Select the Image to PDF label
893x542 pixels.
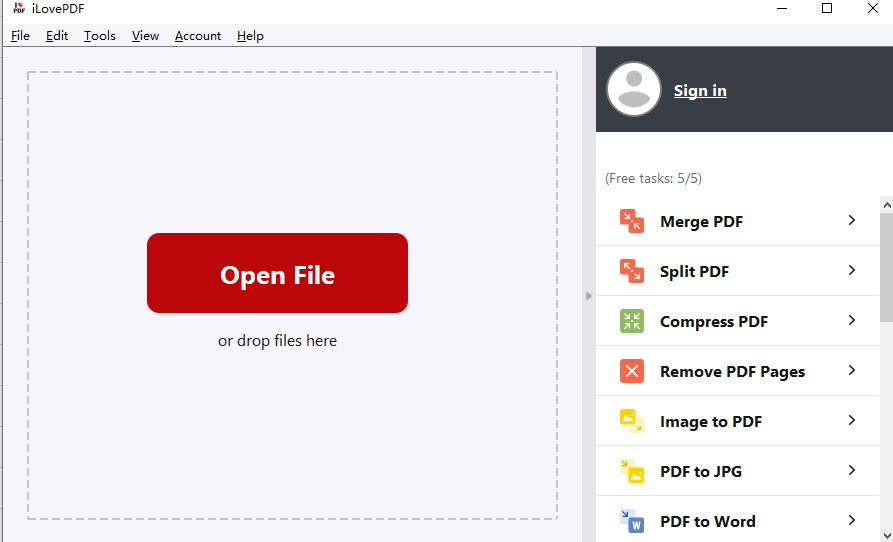711,422
